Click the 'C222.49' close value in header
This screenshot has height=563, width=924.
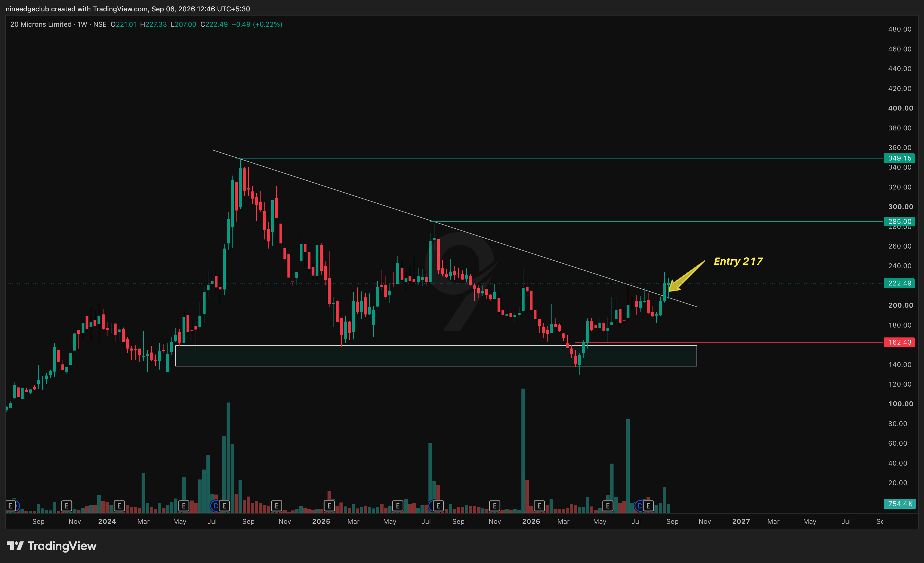[x=214, y=24]
